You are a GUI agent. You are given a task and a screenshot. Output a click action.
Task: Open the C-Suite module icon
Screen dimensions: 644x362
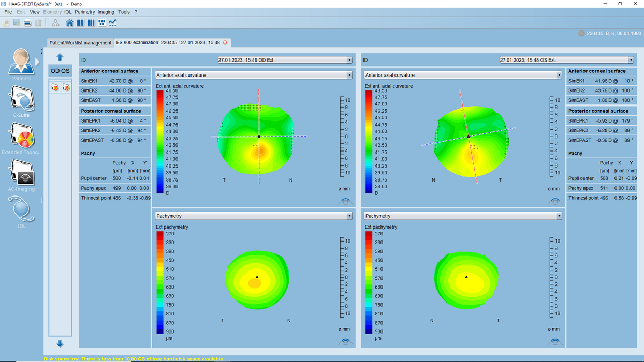(x=21, y=100)
